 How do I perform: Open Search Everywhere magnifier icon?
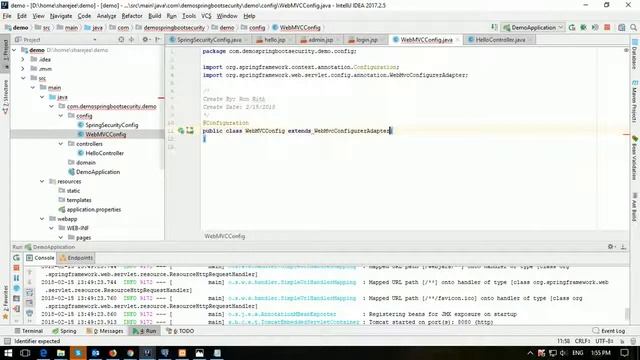coord(633,27)
